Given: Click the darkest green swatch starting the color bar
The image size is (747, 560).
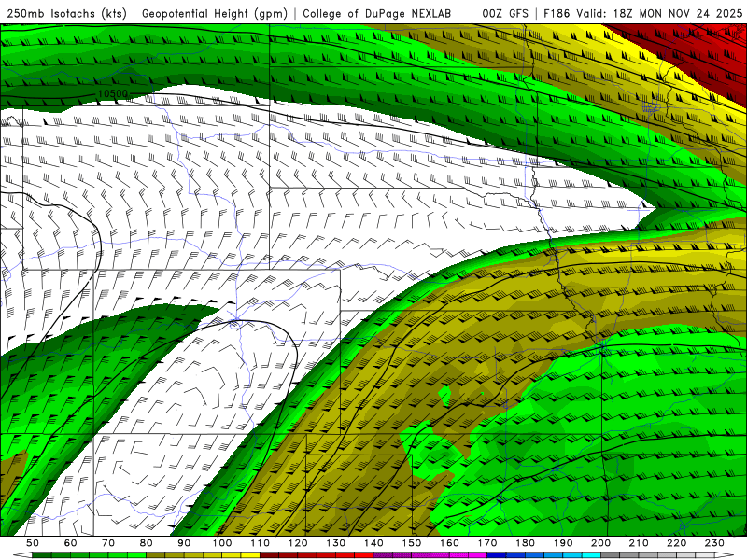Looking at the screenshot, I should point(42,555).
